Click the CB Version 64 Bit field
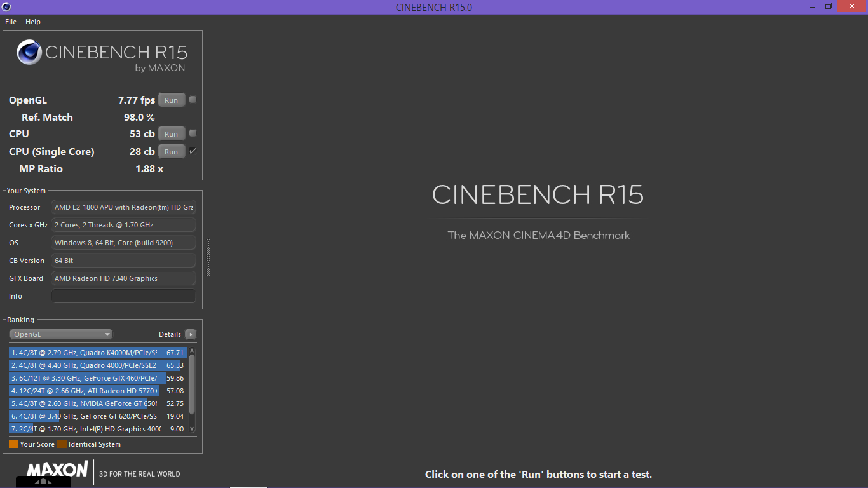Image resolution: width=868 pixels, height=488 pixels. tap(123, 261)
